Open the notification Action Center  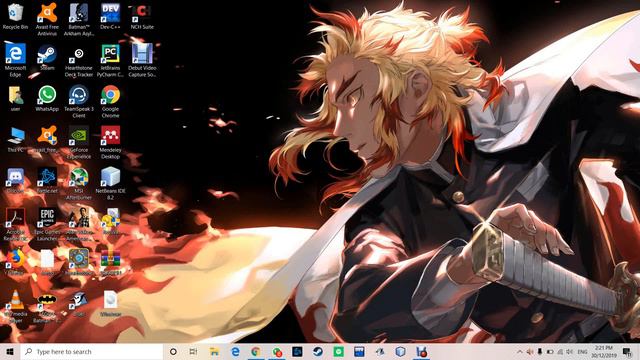[x=627, y=351]
